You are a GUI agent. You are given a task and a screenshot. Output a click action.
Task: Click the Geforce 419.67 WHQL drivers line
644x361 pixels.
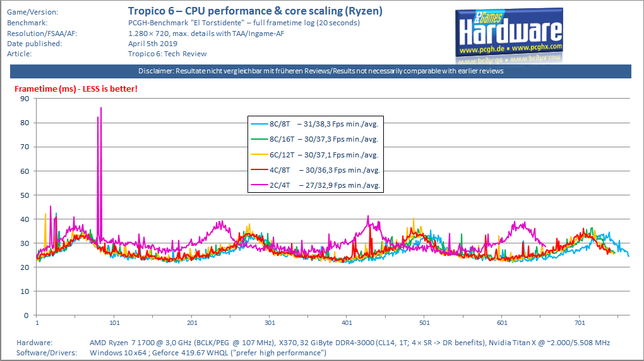click(208, 353)
